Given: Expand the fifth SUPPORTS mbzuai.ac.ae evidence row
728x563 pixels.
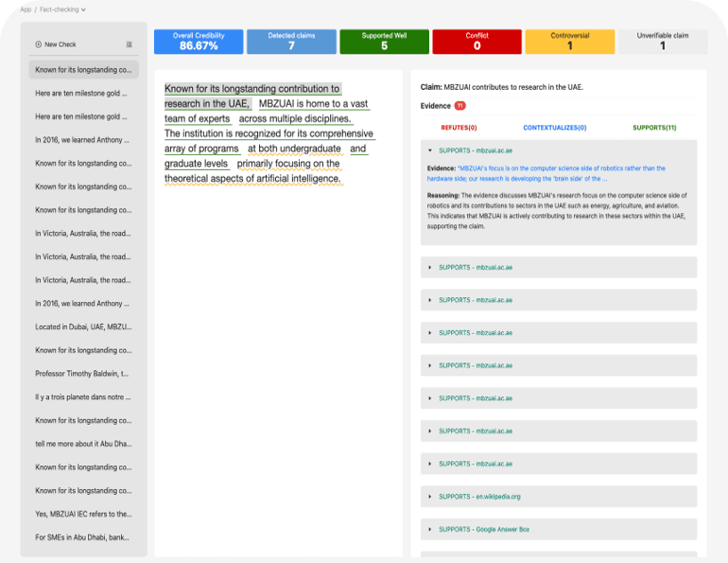Looking at the screenshot, I should 559,365.
